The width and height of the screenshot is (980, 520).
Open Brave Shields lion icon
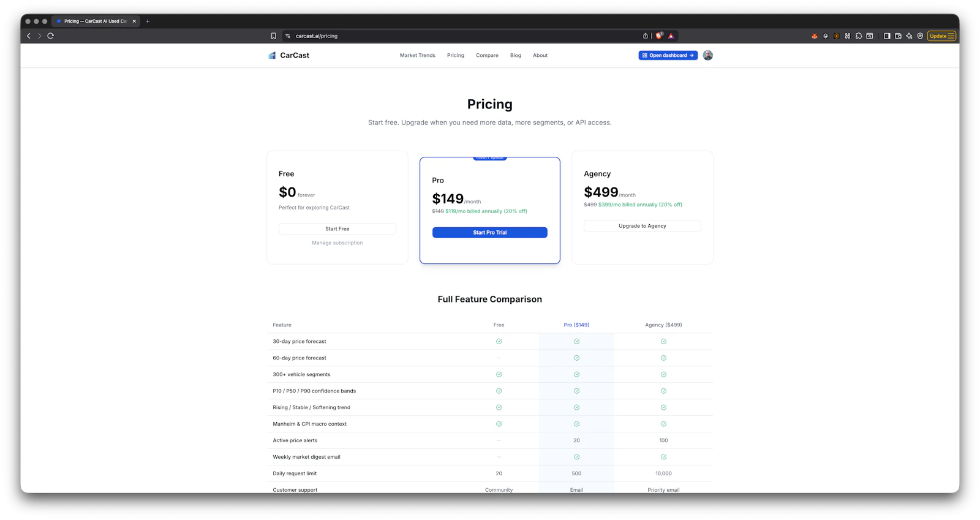(659, 36)
